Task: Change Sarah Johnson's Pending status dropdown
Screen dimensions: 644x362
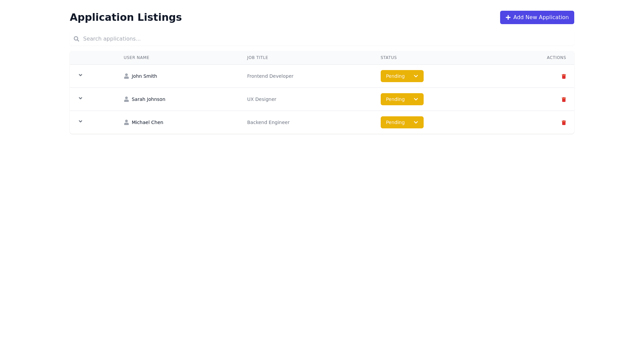Action: click(402, 99)
